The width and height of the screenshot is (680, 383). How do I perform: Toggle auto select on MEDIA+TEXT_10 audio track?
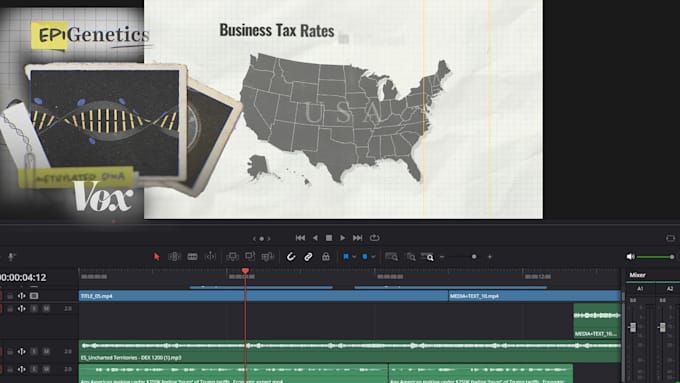[x=21, y=309]
